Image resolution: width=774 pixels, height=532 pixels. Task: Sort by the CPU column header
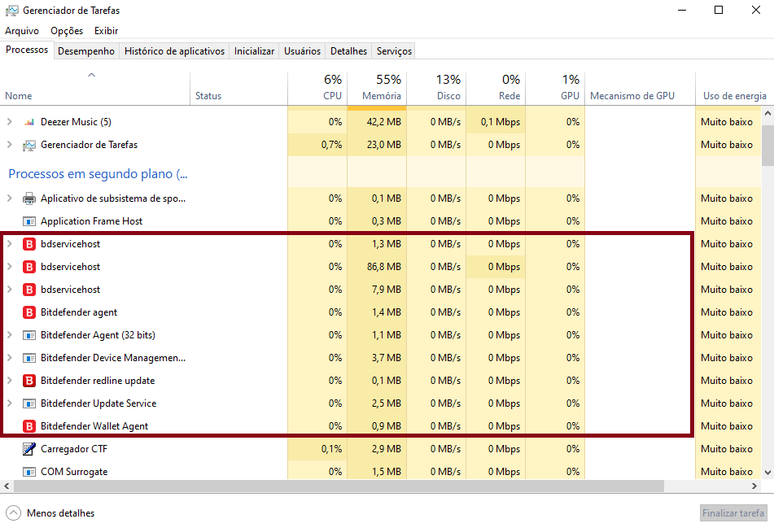317,89
